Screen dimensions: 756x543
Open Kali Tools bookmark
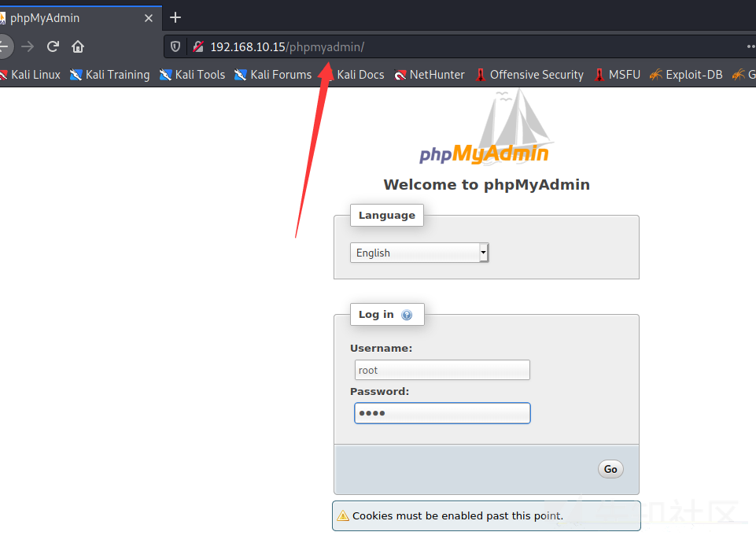[x=193, y=75]
